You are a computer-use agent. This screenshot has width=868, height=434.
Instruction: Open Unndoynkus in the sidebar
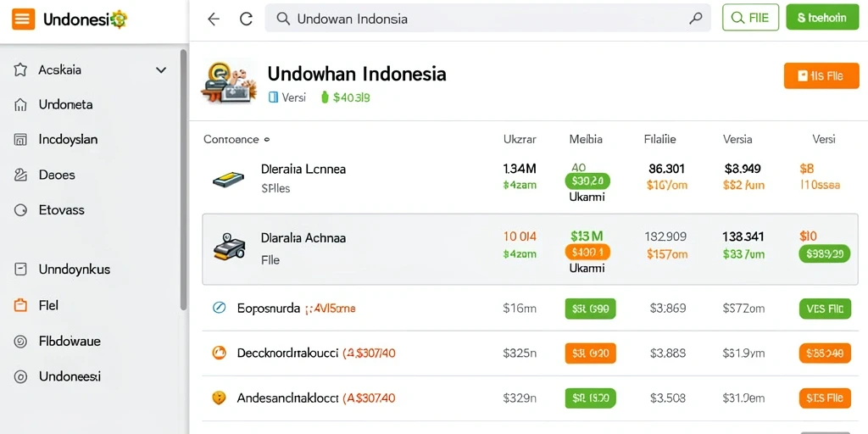coord(75,270)
